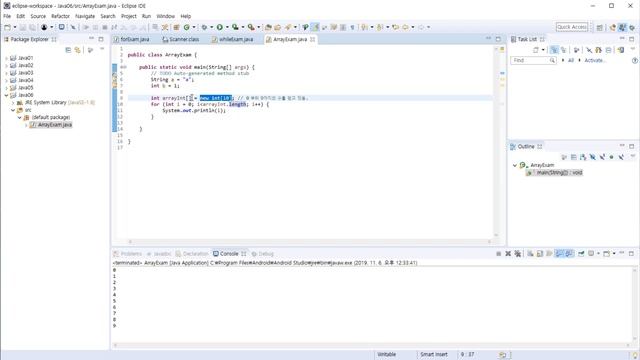640x360 pixels.
Task: Open the Refactor menu
Action: click(x=60, y=16)
